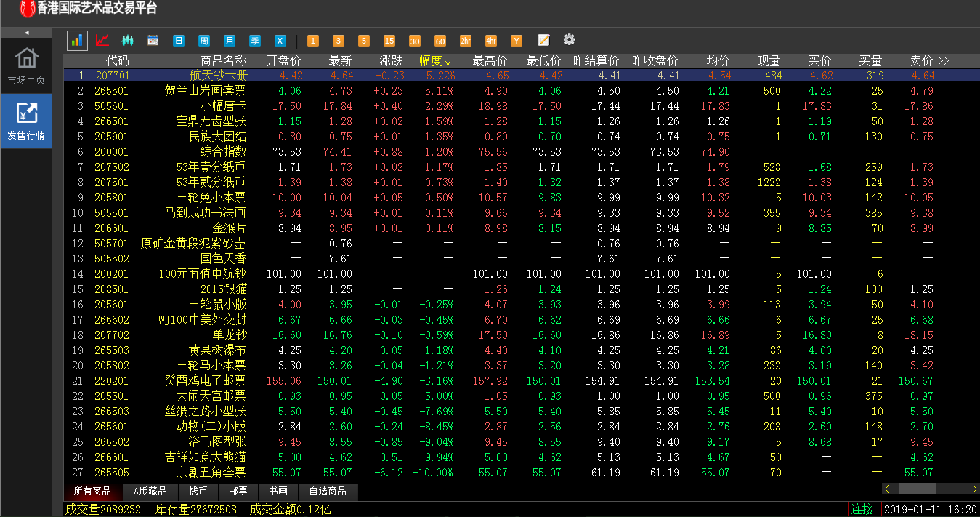This screenshot has width=980, height=517.
Task: Show more columns with >> arrows
Action: click(x=944, y=60)
